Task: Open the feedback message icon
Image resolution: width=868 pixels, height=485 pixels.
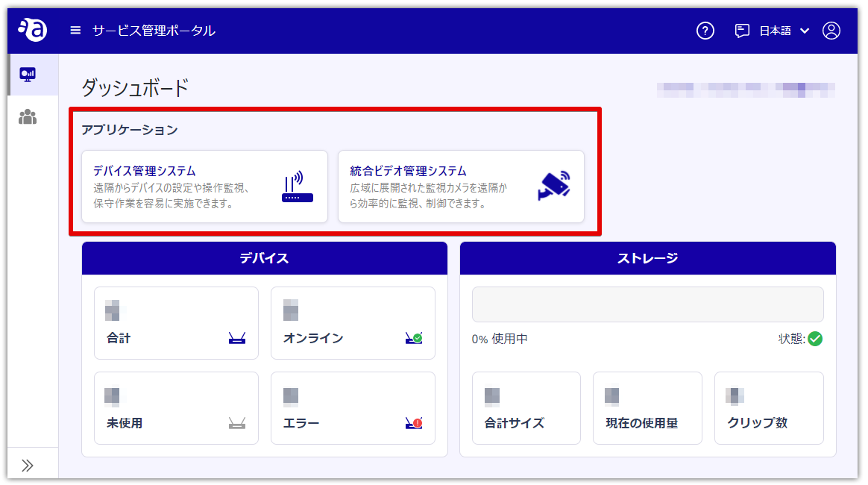Action: pos(742,31)
